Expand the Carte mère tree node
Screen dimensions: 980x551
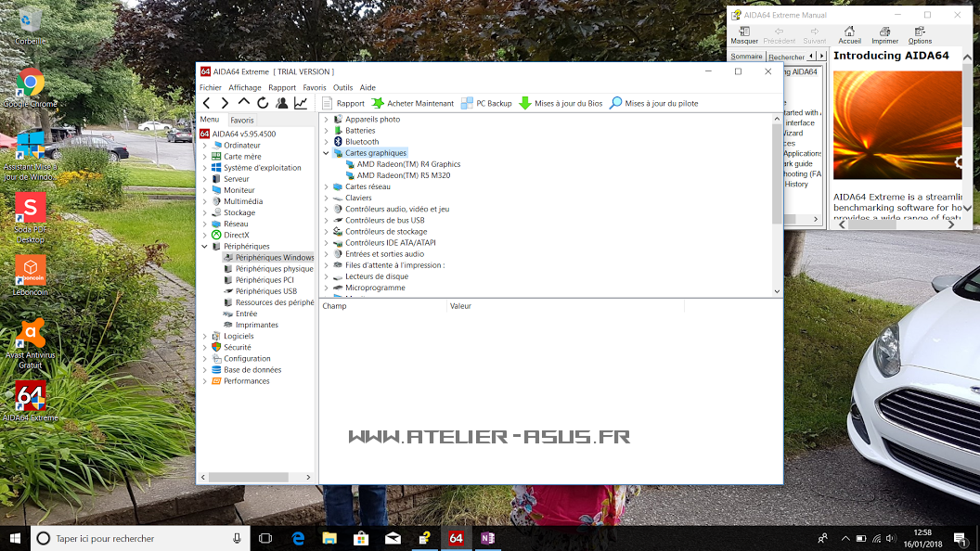point(204,156)
